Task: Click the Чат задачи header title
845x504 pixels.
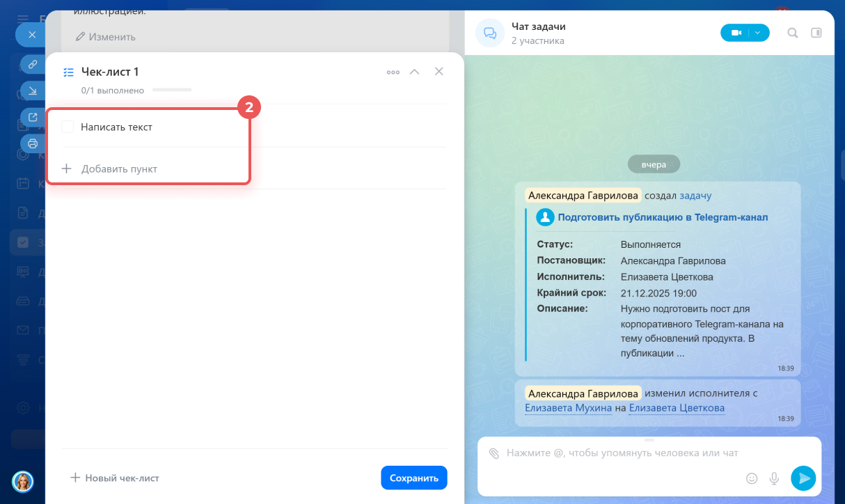Action: (x=539, y=26)
